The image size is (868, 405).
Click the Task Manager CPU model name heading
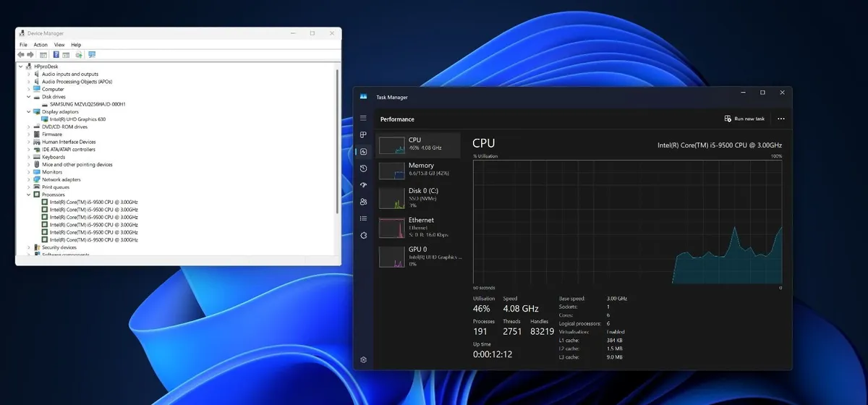(720, 145)
